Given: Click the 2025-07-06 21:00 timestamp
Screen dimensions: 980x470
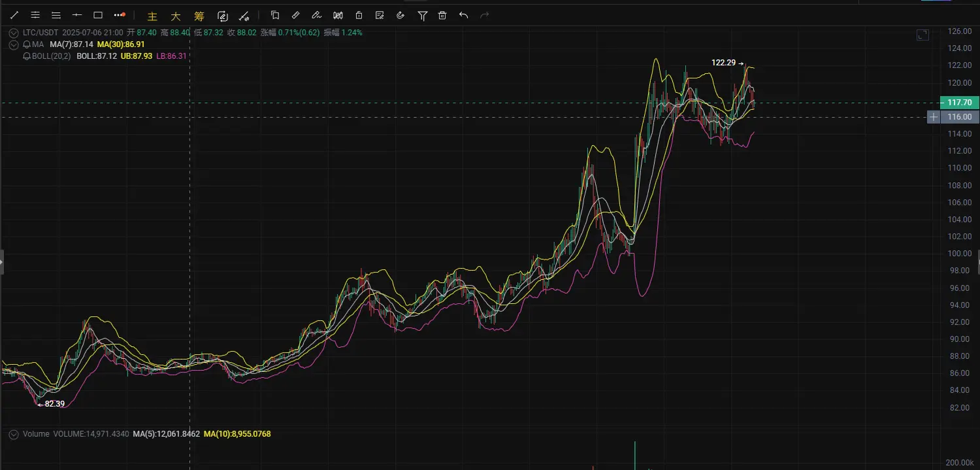Looking at the screenshot, I should coord(93,33).
